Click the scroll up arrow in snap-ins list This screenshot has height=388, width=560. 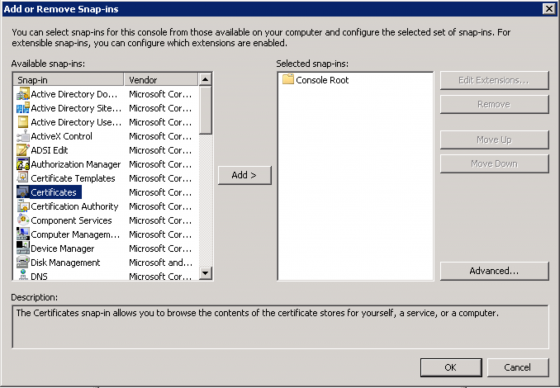click(205, 79)
